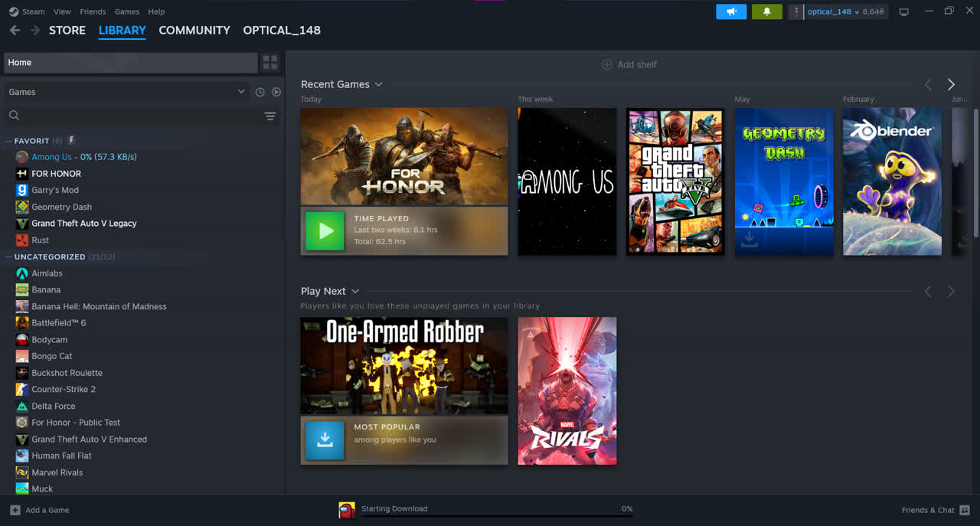This screenshot has height=526, width=980.
Task: Open the LIBRARY tab
Action: tap(122, 31)
